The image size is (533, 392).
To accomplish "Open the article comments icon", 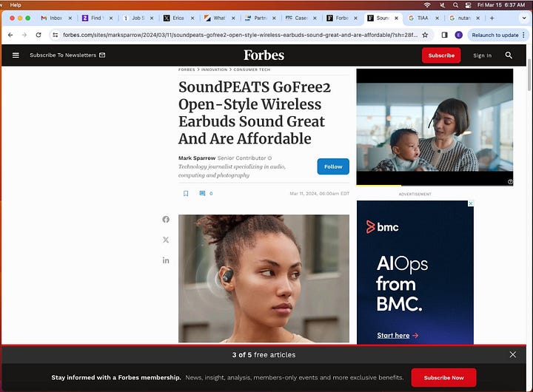I will (202, 193).
